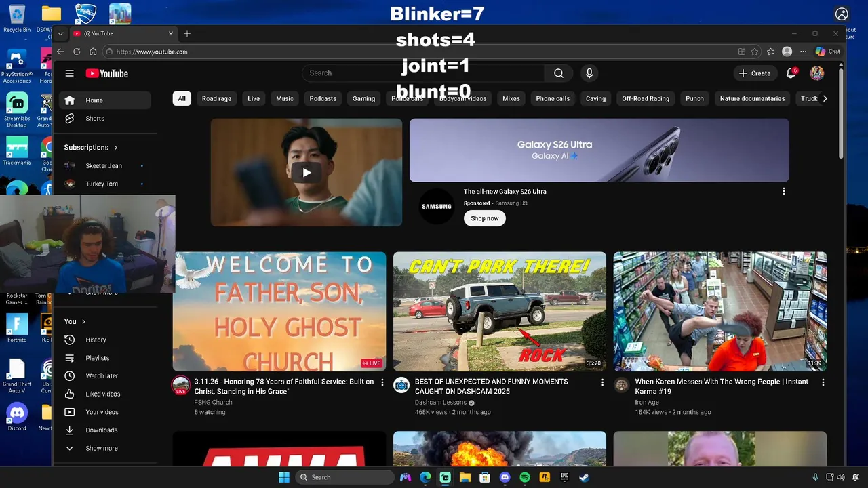Screen dimensions: 868x488
Task: Click the YouTube search input field
Action: 423,73
